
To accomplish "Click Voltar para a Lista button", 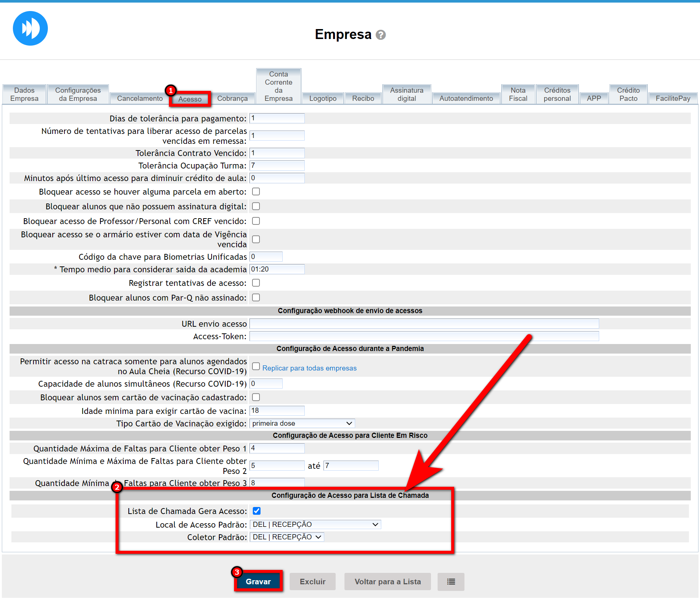I will coord(387,581).
